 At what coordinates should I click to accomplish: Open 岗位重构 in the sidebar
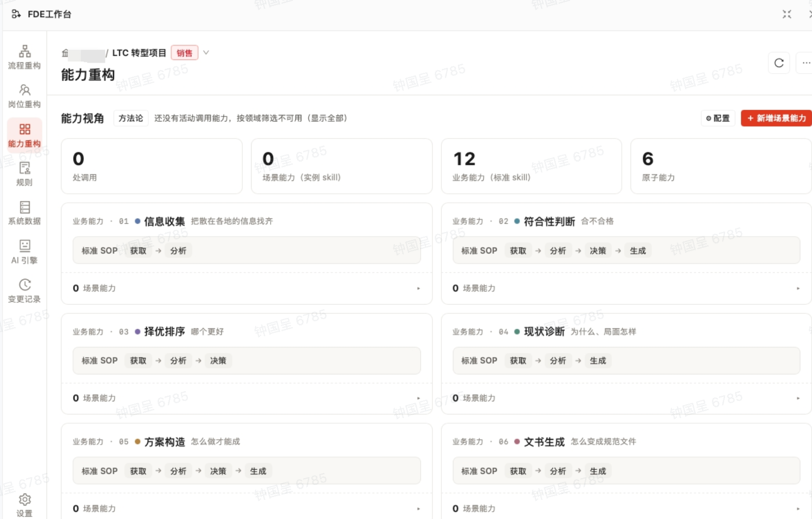[x=25, y=96]
